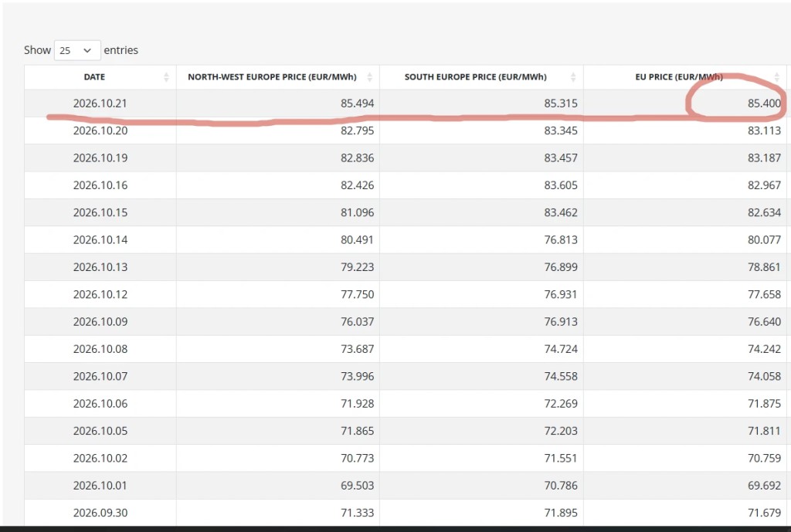Select the date cell 2026.10.06
The height and width of the screenshot is (532, 791).
[100, 403]
